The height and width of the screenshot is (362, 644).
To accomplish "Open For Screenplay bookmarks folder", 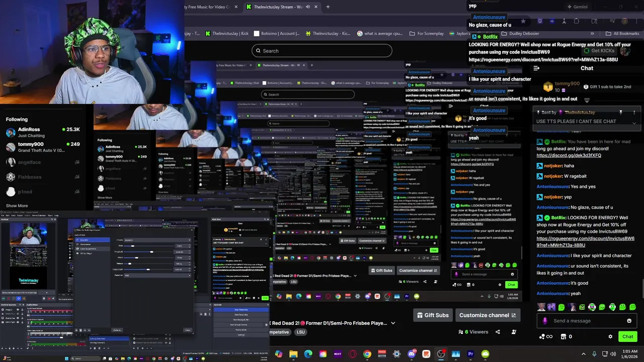I will point(427,34).
